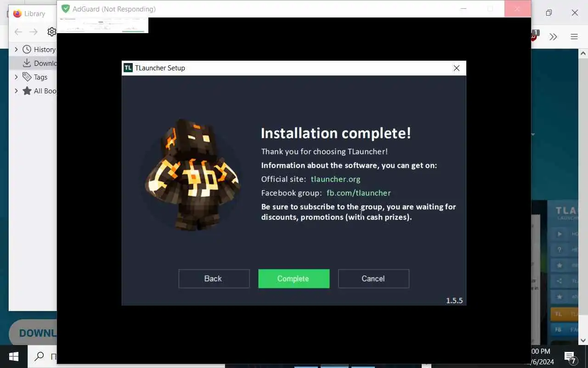Click the page scrollbar down arrow

point(583,340)
